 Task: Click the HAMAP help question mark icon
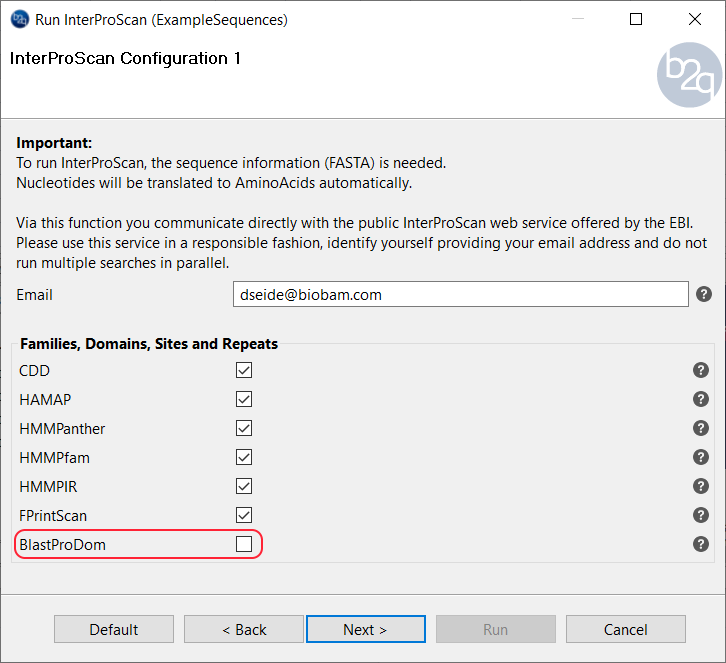701,399
